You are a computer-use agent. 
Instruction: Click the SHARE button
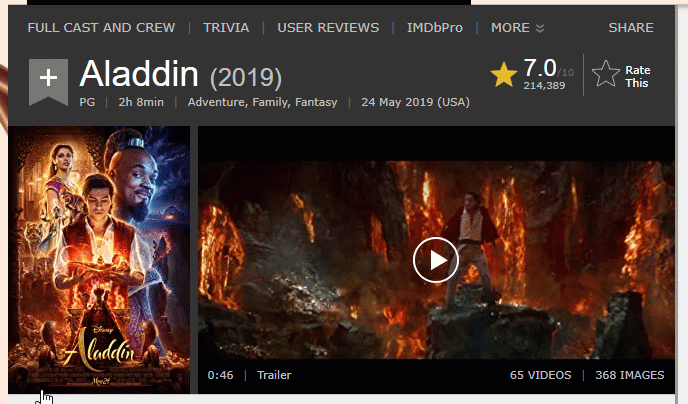pos(631,28)
